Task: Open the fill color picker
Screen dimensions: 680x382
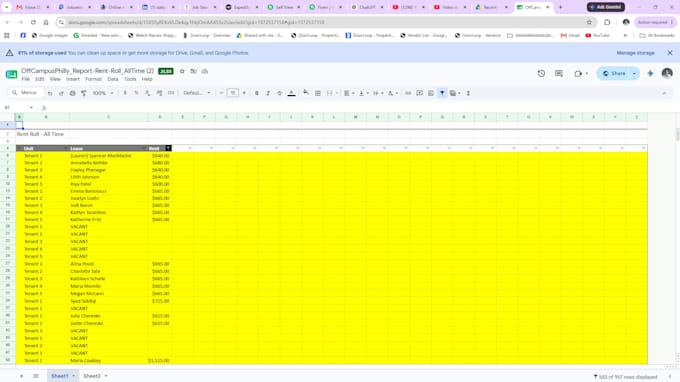Action: click(x=306, y=93)
